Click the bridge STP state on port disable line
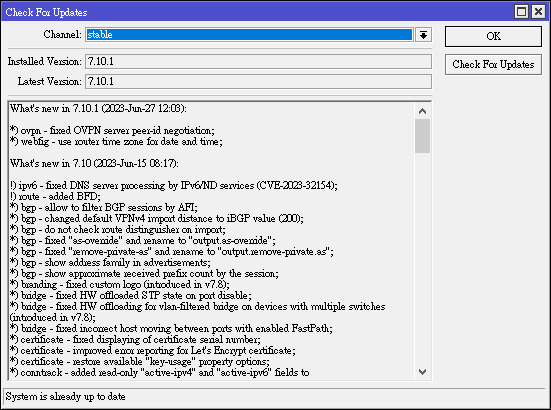This screenshot has height=410, width=551. tap(131, 295)
